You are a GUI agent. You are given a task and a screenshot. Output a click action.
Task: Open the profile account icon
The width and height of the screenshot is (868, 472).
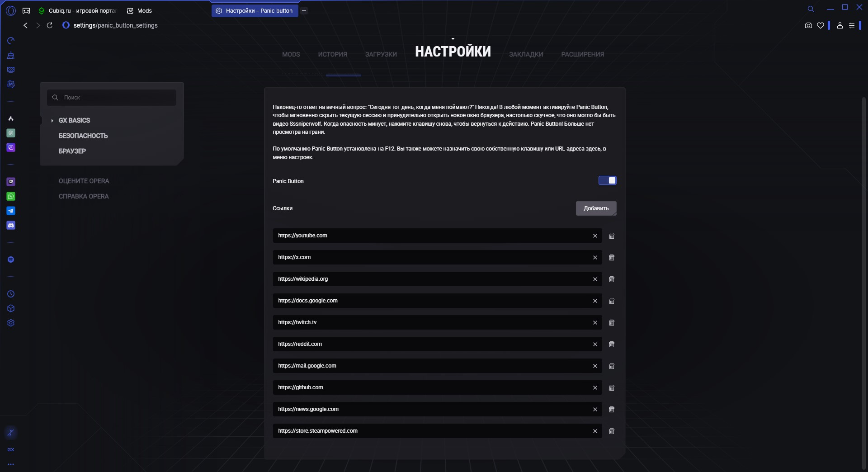coord(840,25)
